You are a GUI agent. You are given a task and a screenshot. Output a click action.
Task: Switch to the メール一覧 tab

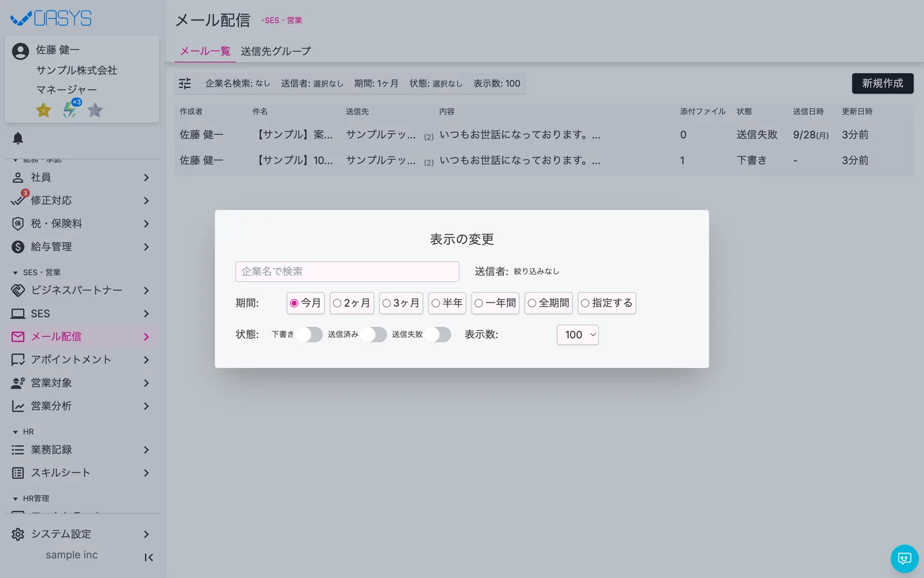pyautogui.click(x=205, y=51)
